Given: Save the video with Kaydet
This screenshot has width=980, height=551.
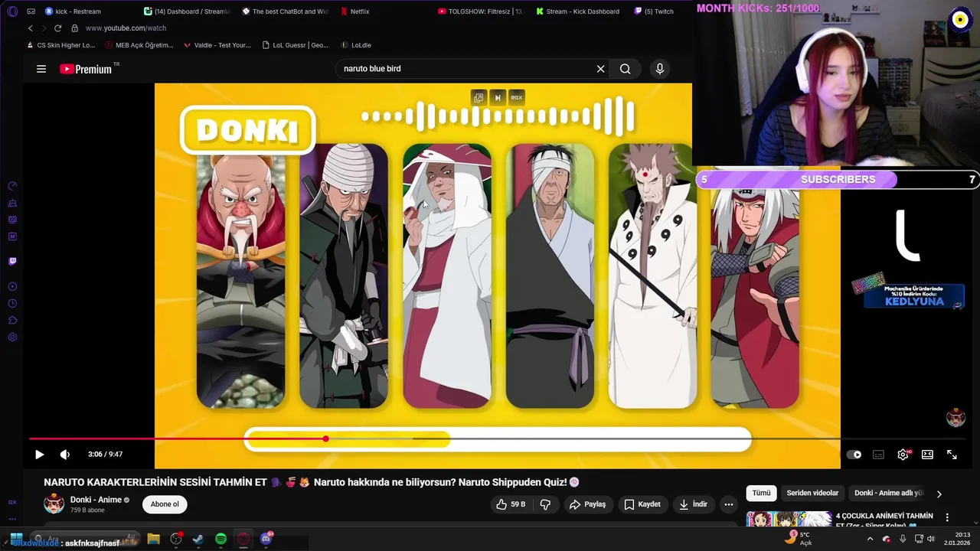Looking at the screenshot, I should point(642,504).
